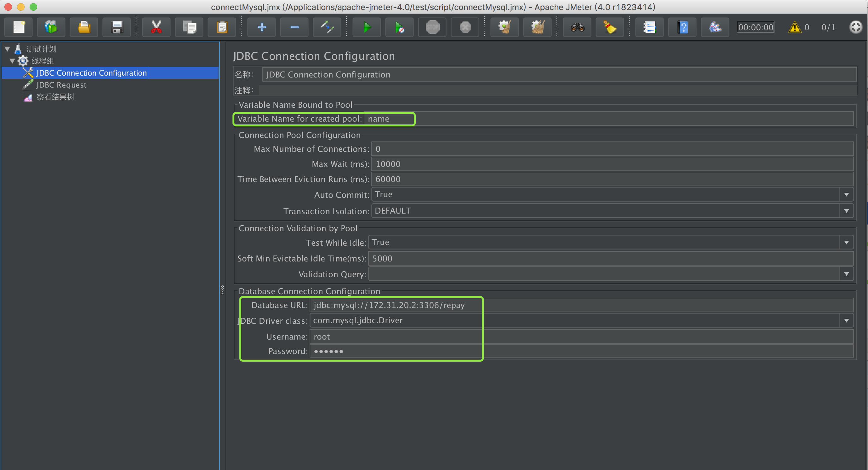Open Search with binoculars icon
Viewport: 868px width, 470px height.
pos(577,27)
